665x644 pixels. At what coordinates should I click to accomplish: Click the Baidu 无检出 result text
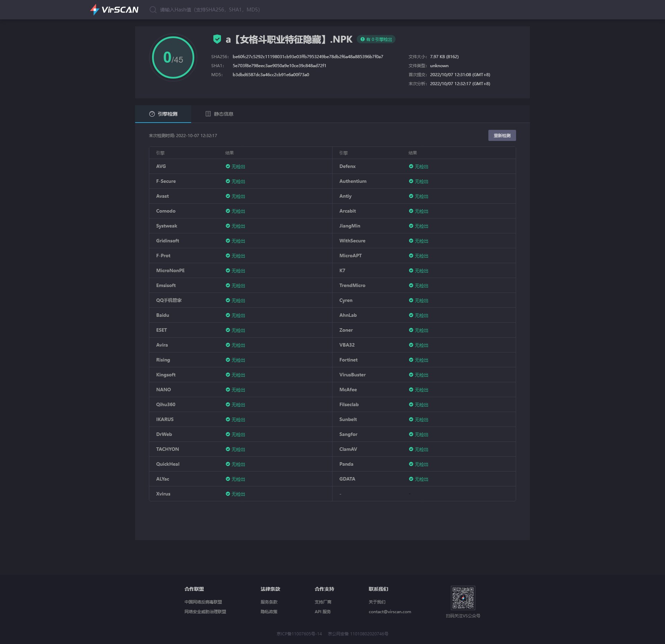238,315
